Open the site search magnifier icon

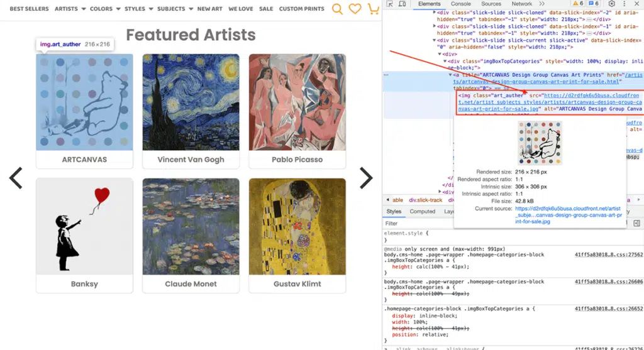(337, 9)
